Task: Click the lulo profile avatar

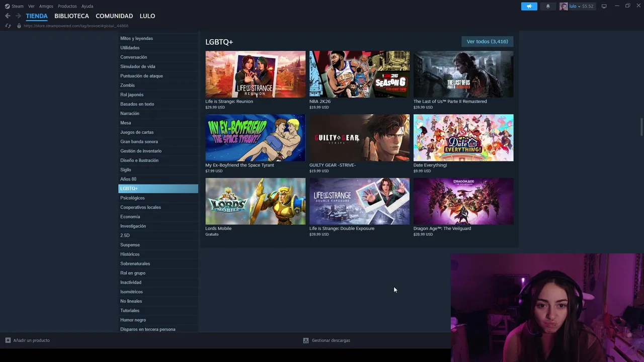Action: (x=563, y=6)
